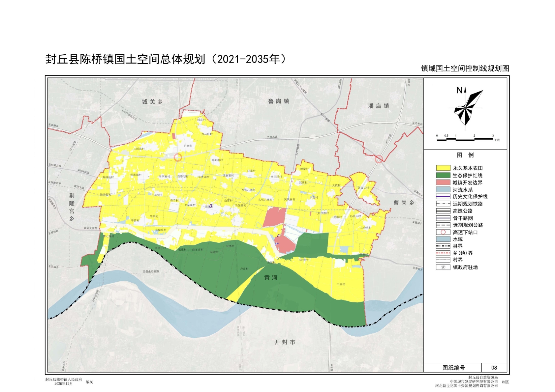Click the north arrow compass rose
Image resolution: width=555 pixels, height=392 pixels.
tap(465, 107)
